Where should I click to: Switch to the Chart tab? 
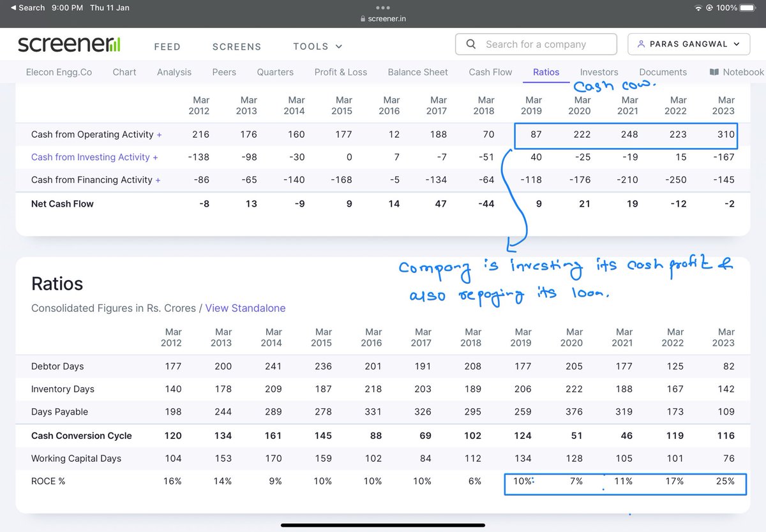[124, 72]
